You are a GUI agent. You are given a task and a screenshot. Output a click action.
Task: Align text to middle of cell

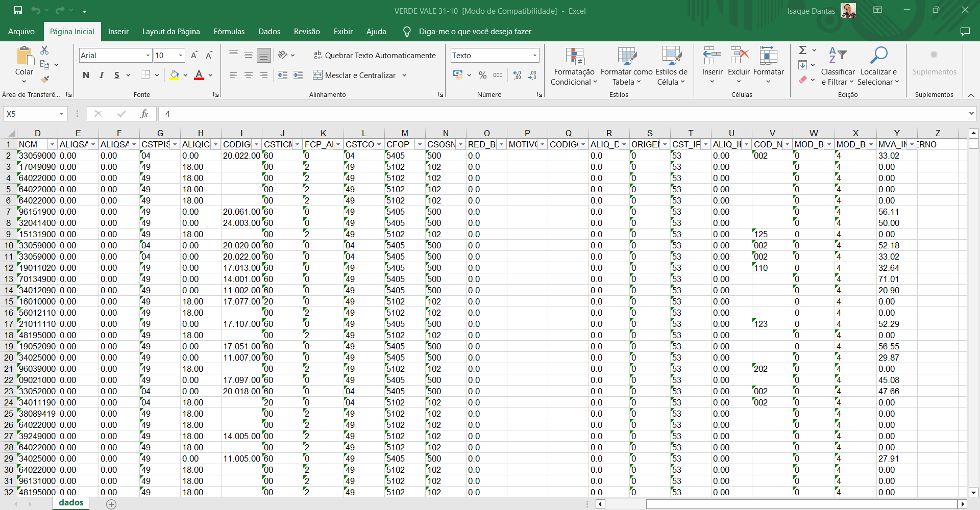point(249,55)
